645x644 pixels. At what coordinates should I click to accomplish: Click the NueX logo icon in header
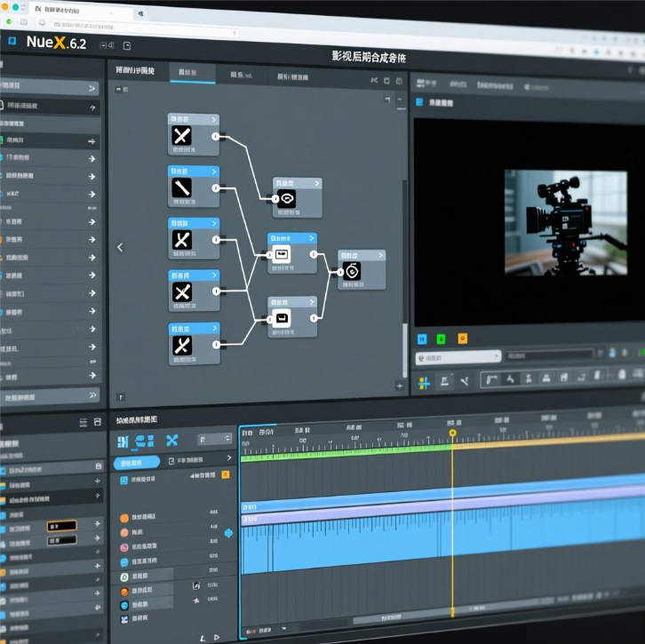point(11,43)
